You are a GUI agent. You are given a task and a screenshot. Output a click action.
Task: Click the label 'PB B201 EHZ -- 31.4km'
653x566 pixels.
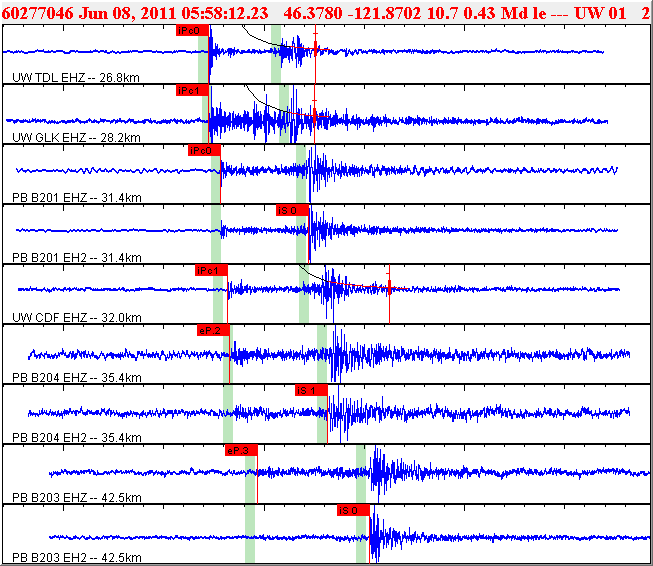point(77,197)
